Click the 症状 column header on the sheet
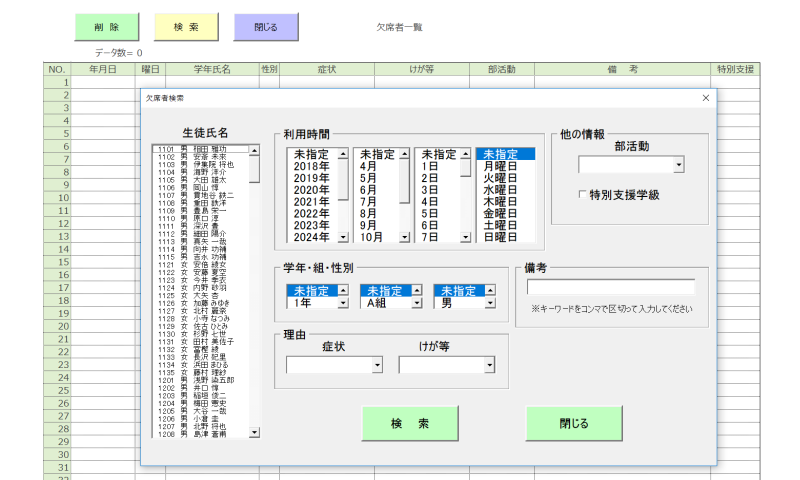 click(x=327, y=69)
